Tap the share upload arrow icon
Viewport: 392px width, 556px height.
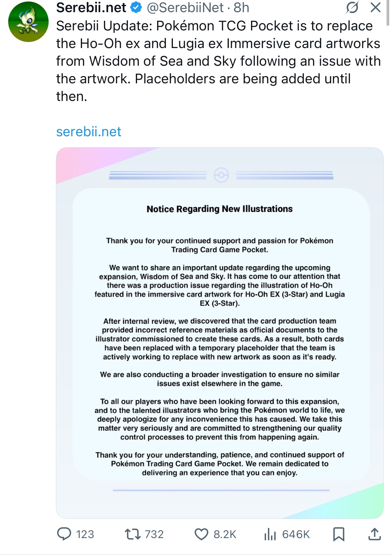click(x=374, y=534)
